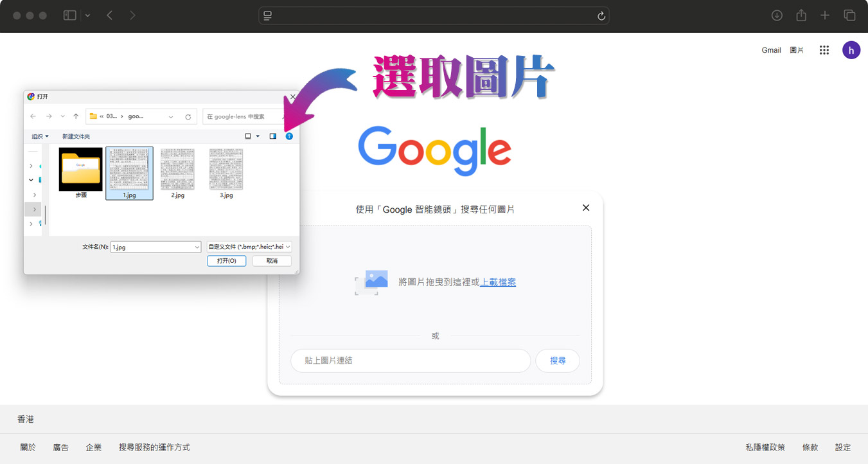
Task: Click the folder icon in dialog path bar
Action: (93, 116)
